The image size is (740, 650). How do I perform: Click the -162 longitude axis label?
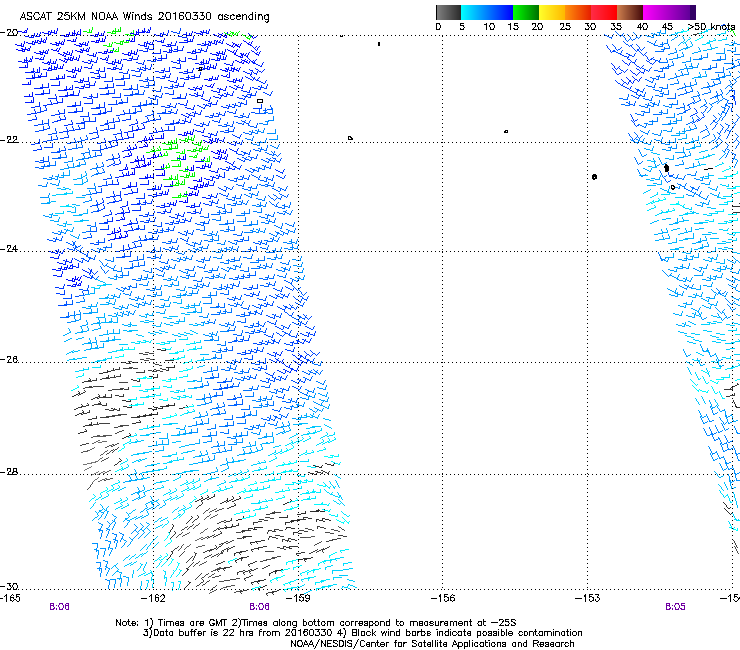(x=153, y=599)
